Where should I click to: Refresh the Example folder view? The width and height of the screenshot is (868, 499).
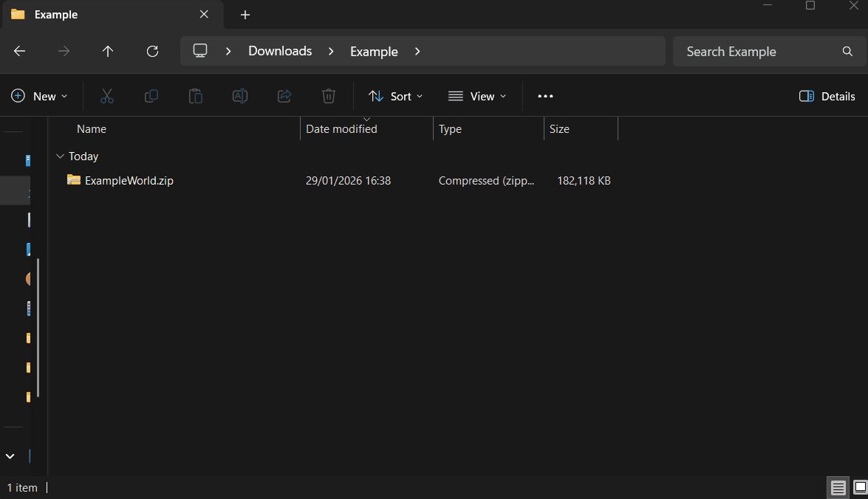(x=152, y=52)
